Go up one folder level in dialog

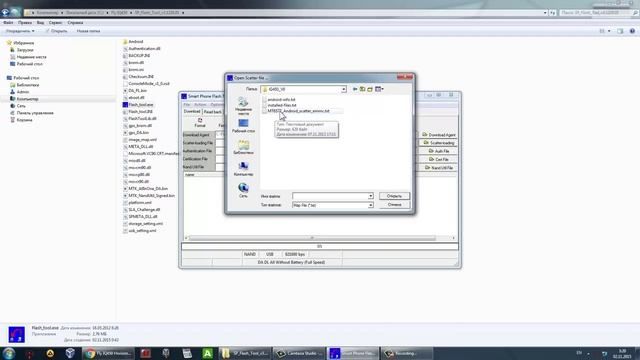(362, 89)
